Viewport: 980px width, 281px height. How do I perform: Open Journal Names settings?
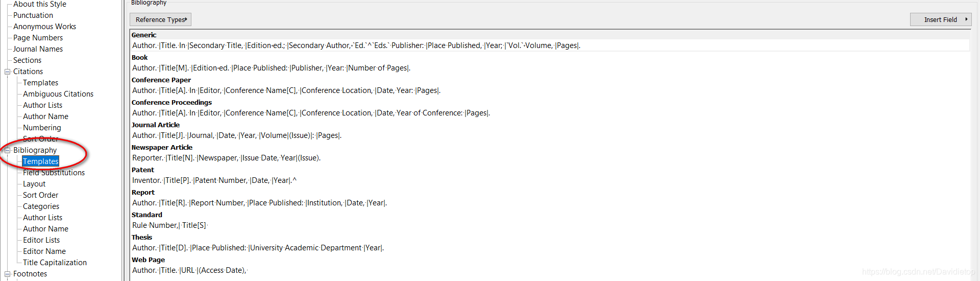pos(38,49)
